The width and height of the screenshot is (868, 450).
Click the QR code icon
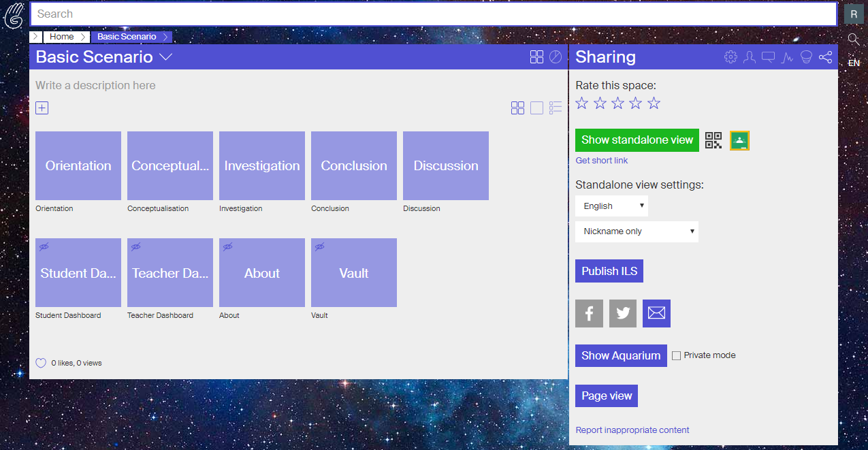point(713,140)
